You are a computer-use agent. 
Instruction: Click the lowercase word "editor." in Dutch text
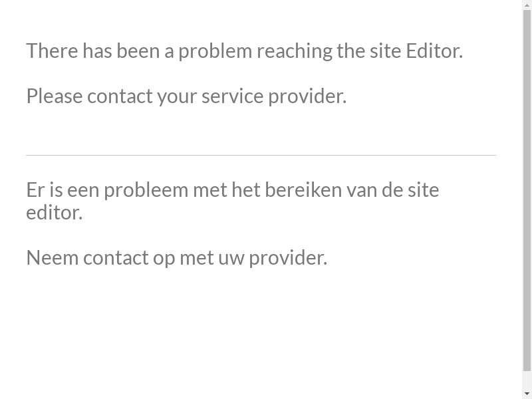[x=54, y=213]
